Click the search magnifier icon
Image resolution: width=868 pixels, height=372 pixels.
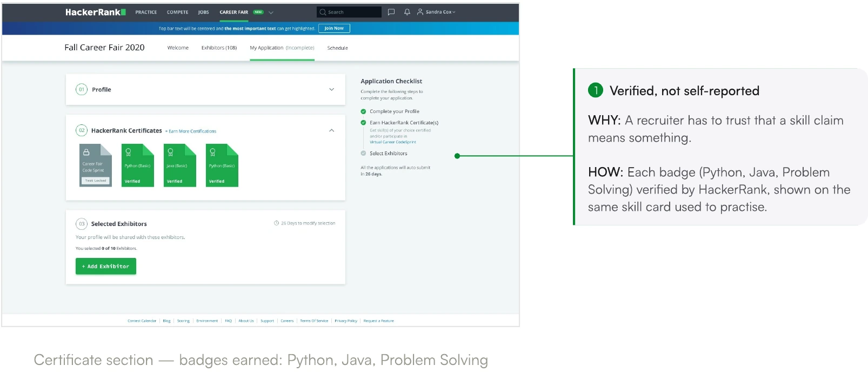[x=323, y=12]
